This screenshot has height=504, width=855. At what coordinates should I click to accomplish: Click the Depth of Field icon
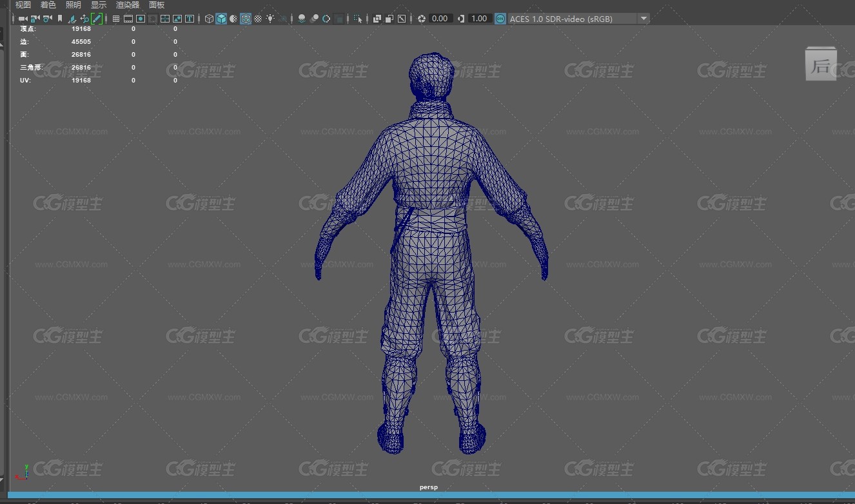tap(339, 19)
